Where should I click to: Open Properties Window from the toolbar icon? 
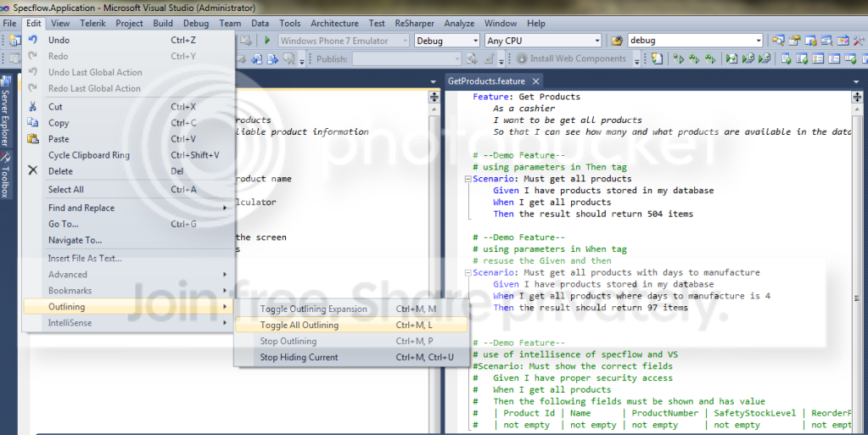[x=794, y=41]
